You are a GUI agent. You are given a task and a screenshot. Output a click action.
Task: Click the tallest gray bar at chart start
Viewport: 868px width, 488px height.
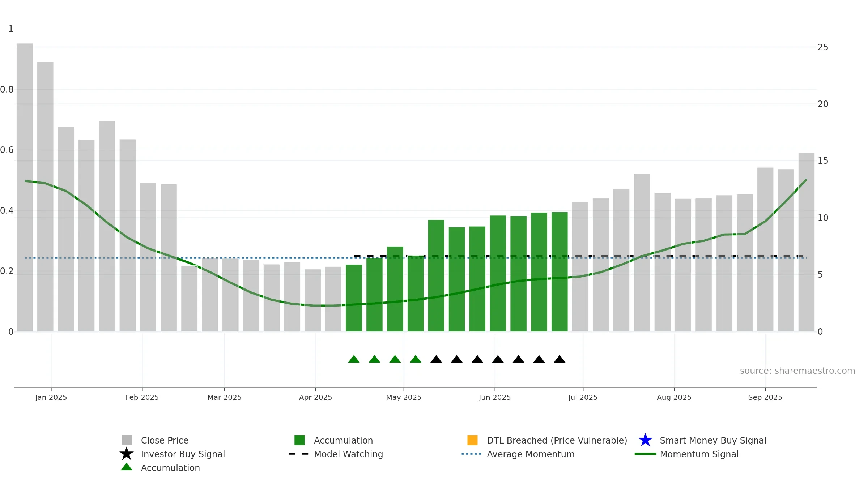click(25, 187)
